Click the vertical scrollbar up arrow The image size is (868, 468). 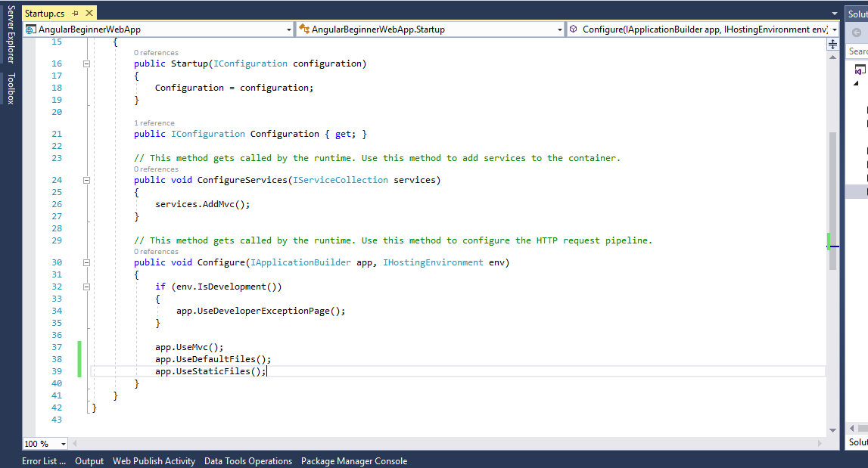click(832, 57)
